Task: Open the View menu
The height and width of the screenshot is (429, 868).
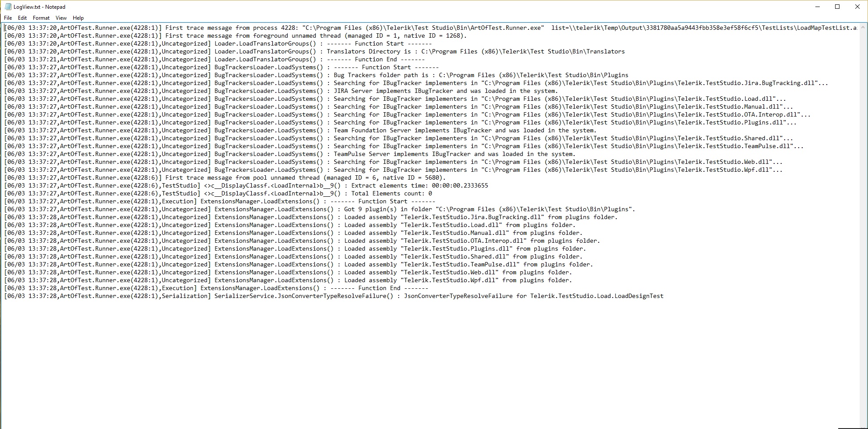Action: click(61, 18)
